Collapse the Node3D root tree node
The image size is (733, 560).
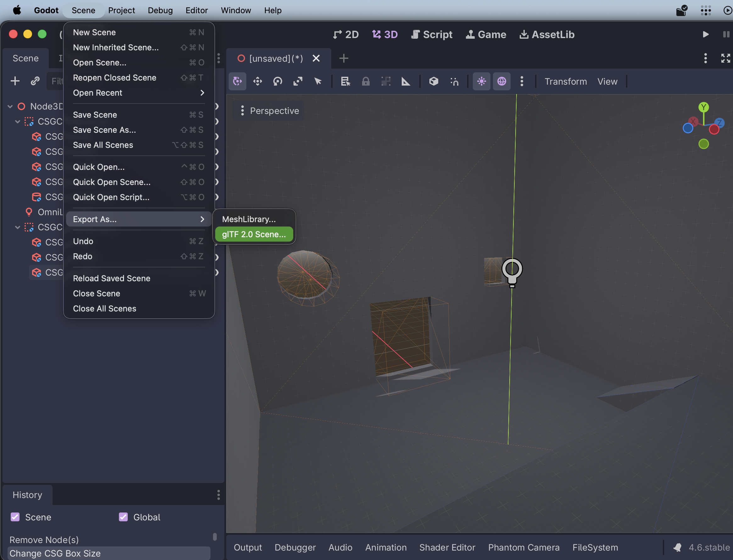click(10, 106)
